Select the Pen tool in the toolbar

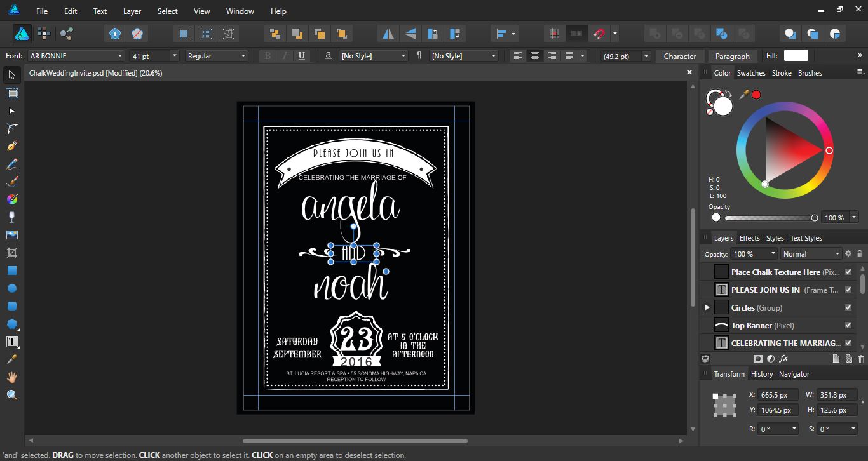(x=11, y=147)
